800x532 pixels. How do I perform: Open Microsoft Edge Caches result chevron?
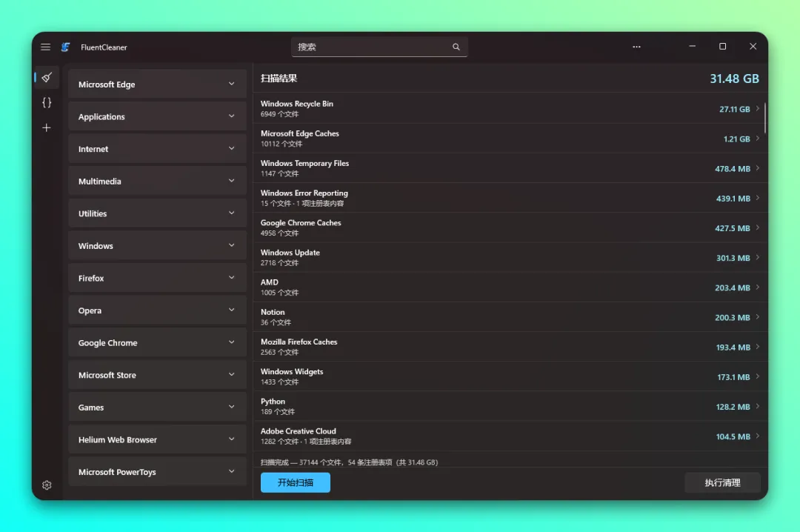(758, 139)
